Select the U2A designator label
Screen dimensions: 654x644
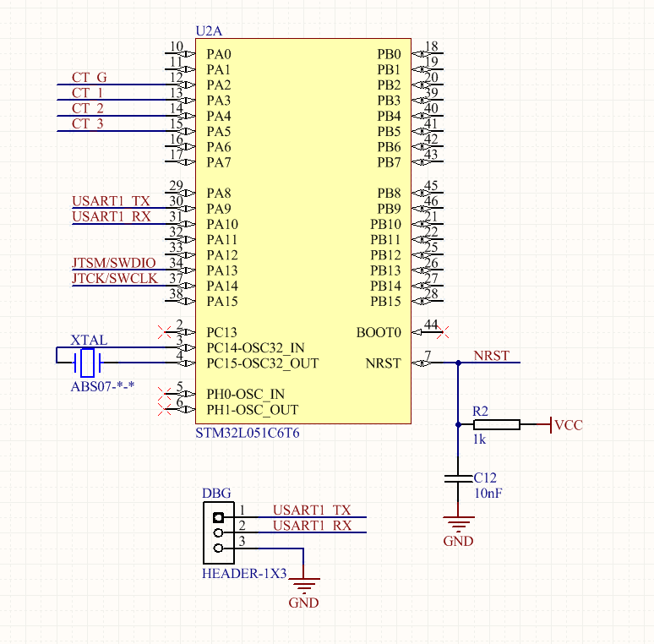click(x=209, y=31)
